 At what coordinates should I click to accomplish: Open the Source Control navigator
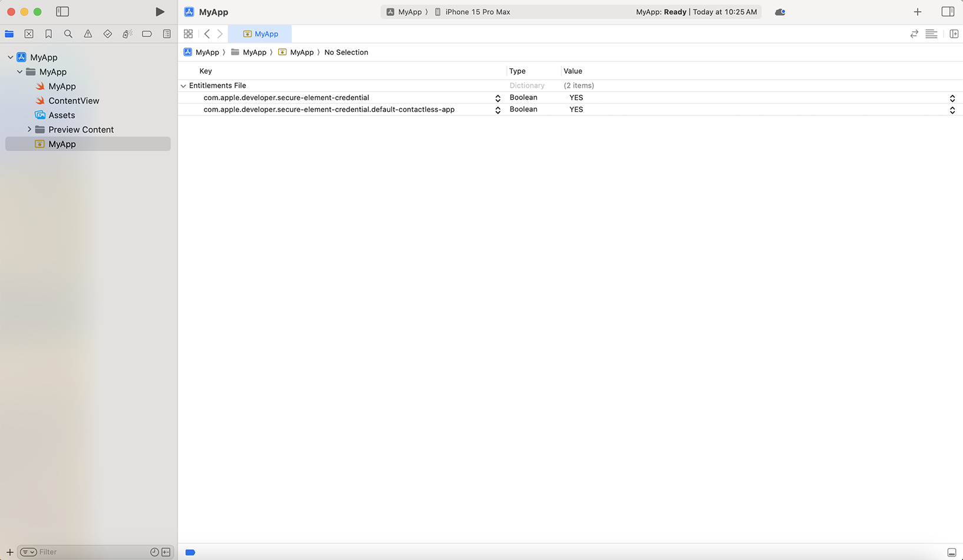pos(29,34)
